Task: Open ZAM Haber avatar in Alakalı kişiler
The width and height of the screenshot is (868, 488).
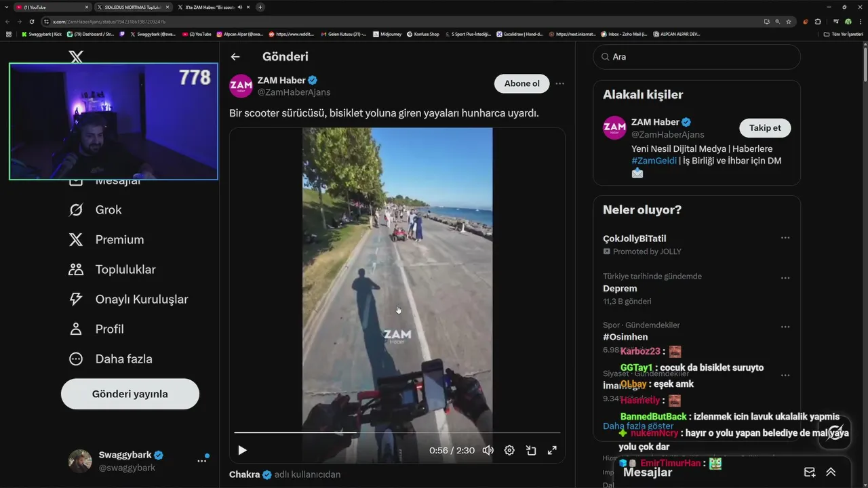Action: click(614, 127)
